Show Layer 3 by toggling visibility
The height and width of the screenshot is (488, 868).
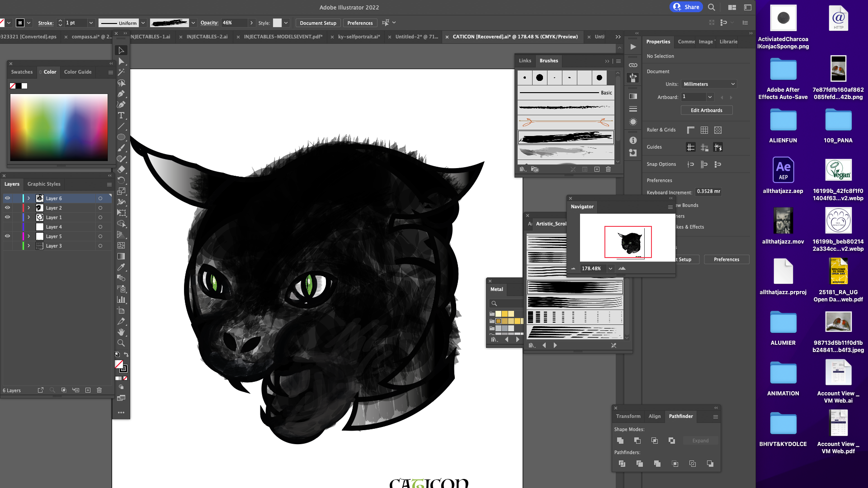pyautogui.click(x=7, y=246)
